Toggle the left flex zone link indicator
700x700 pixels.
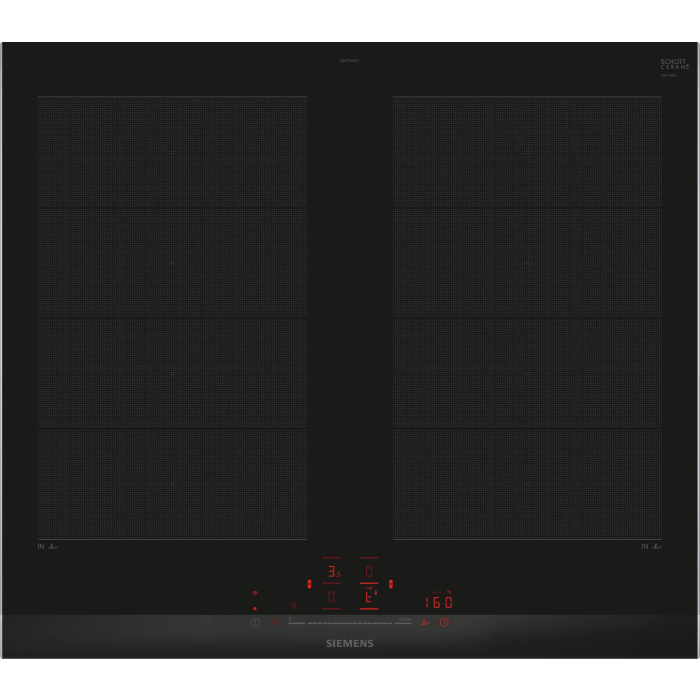click(309, 584)
